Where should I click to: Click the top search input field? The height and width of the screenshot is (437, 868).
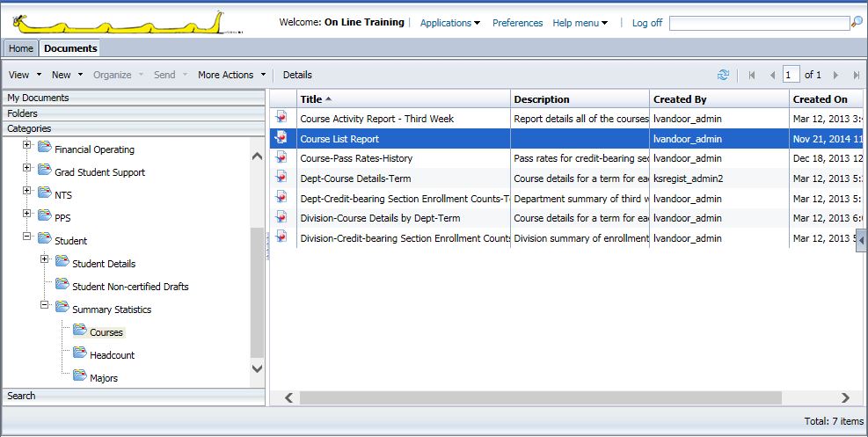click(x=760, y=23)
